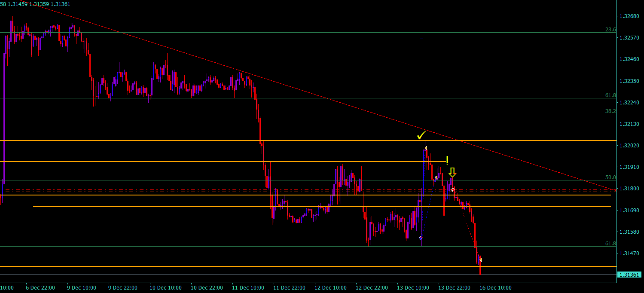Click the 9 Dec 22:00 time label
Screen dimensions: 644x293
(122, 287)
